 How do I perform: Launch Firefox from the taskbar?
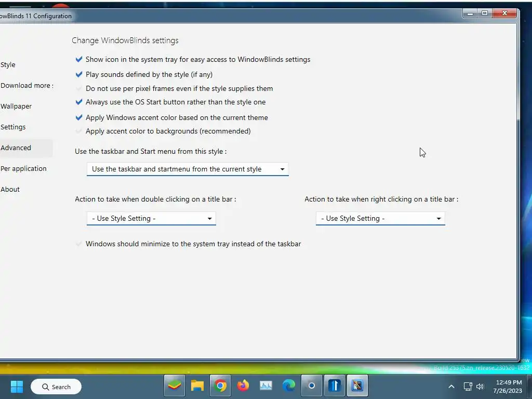point(243,386)
